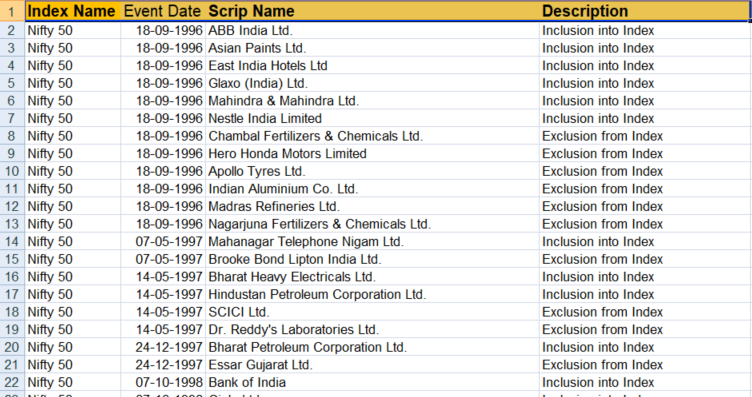
Task: Click the Bank of India cell
Action: (x=372, y=382)
